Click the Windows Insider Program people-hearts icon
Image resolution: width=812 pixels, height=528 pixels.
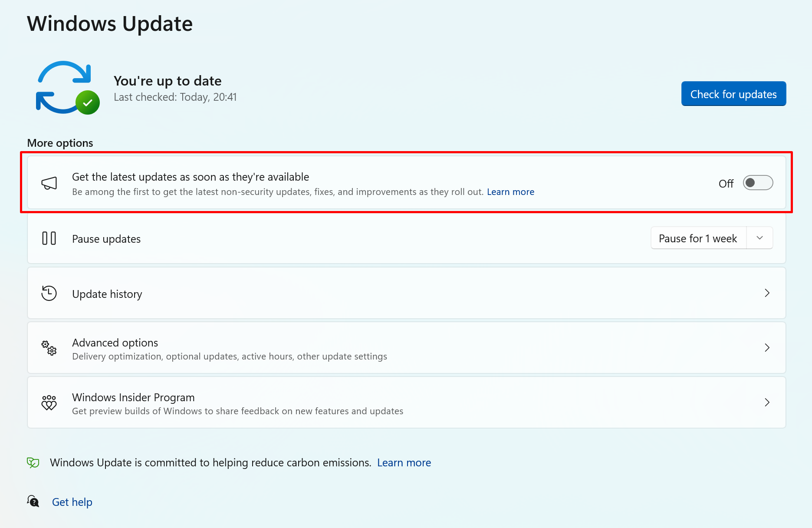[49, 403]
